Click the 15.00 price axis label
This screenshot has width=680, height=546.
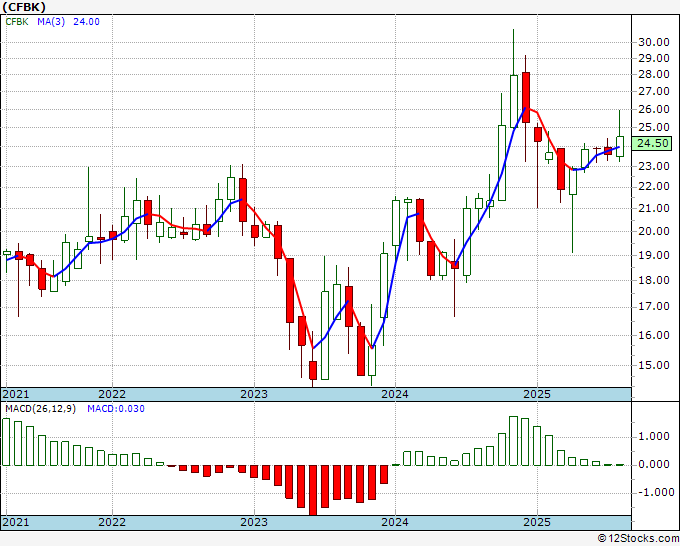coord(653,365)
